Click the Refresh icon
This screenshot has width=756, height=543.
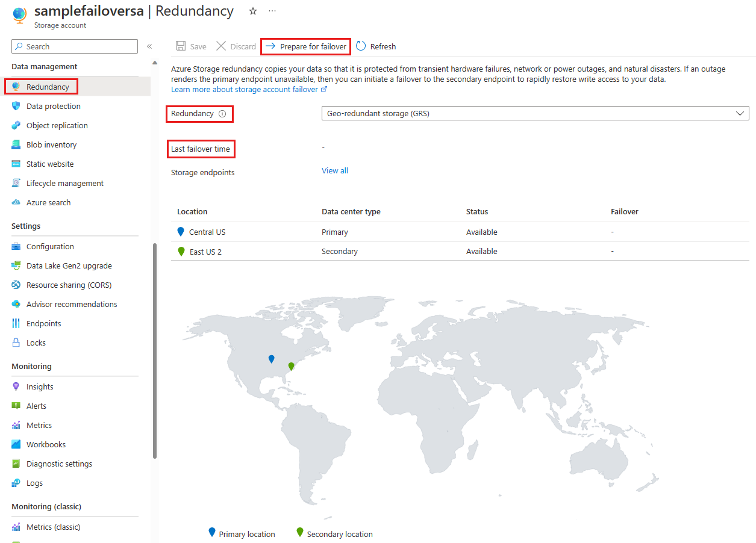click(x=361, y=46)
